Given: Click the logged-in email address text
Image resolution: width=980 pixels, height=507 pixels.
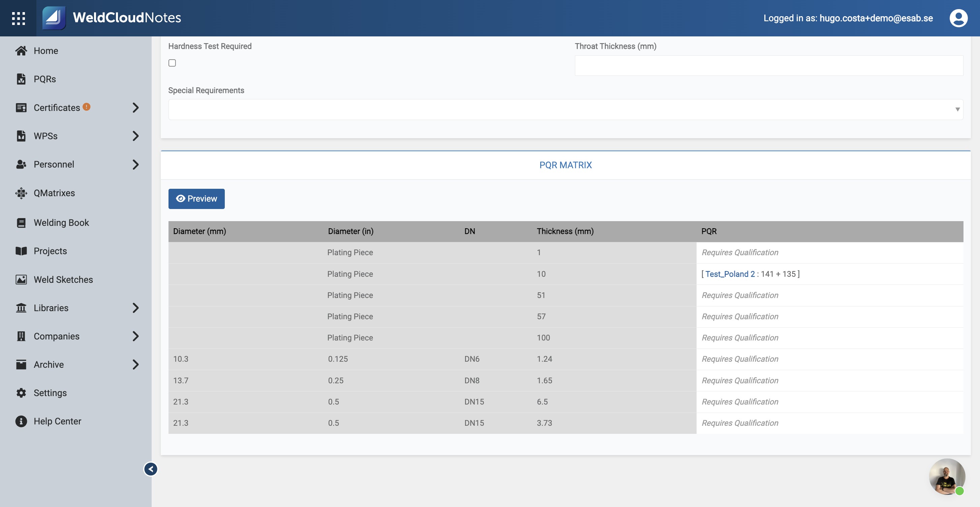Looking at the screenshot, I should point(876,18).
